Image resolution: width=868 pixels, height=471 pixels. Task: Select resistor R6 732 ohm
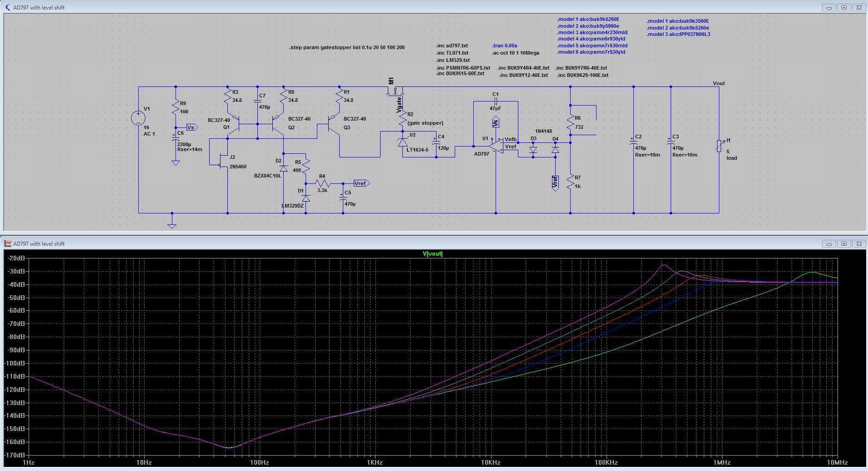(x=570, y=122)
